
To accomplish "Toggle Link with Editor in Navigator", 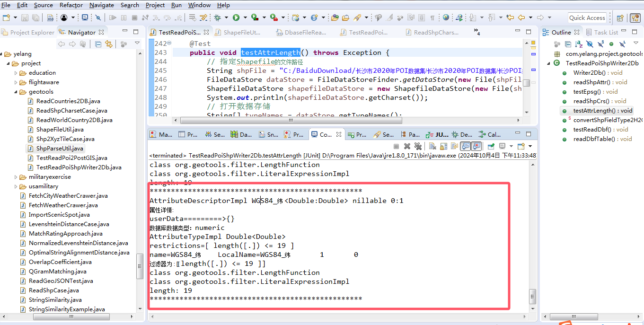I will [109, 44].
